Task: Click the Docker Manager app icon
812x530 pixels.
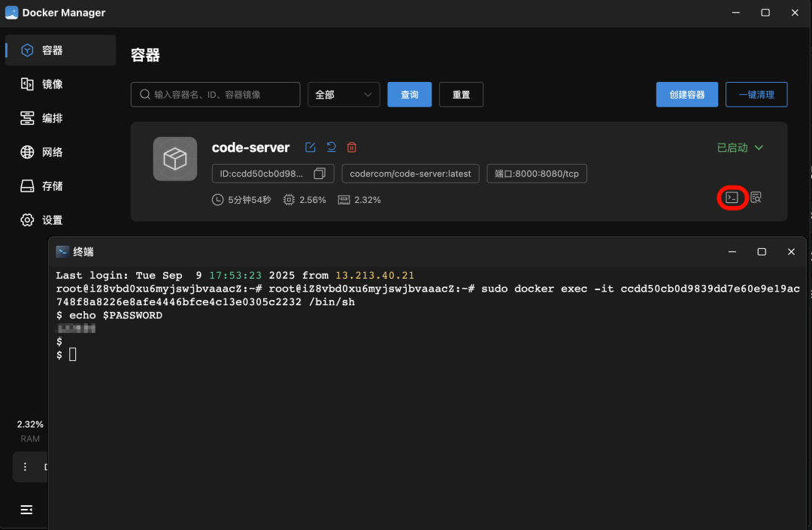Action: (11, 13)
